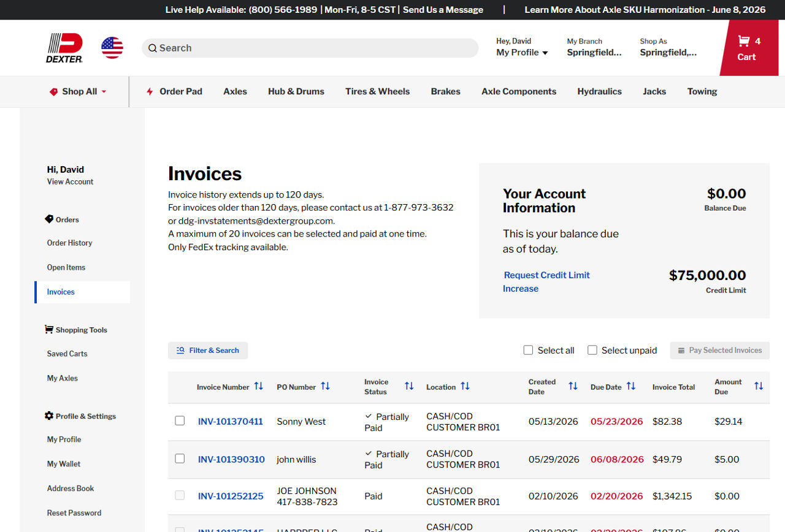Click the $1,342.15 invoice total
The image size is (785, 532).
tap(672, 496)
